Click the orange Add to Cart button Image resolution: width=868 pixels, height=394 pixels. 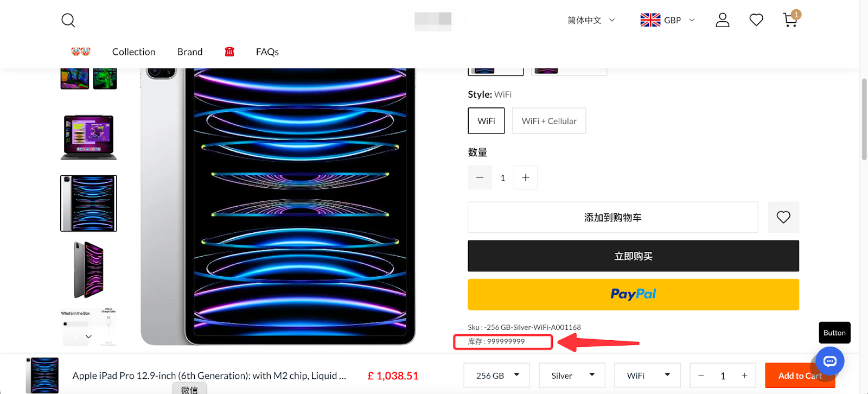[x=800, y=375]
